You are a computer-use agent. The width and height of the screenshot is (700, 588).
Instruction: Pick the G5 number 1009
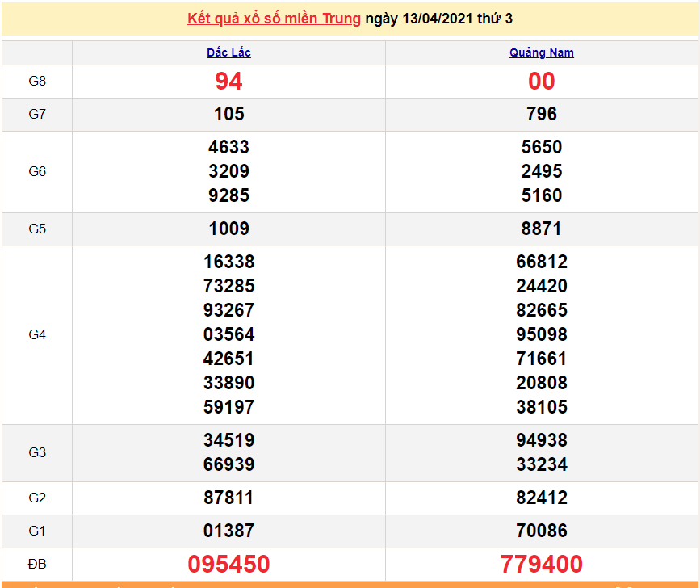(x=228, y=229)
